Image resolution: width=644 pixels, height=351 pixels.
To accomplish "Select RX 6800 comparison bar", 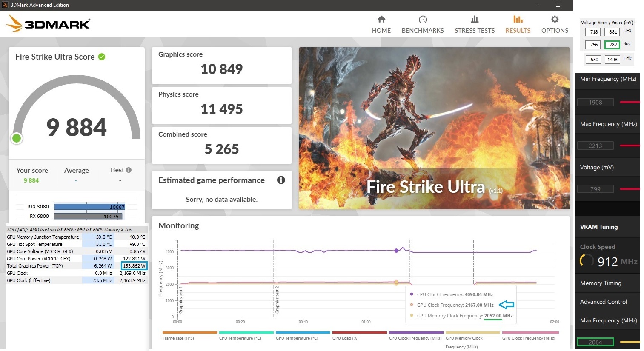I will coord(88,216).
